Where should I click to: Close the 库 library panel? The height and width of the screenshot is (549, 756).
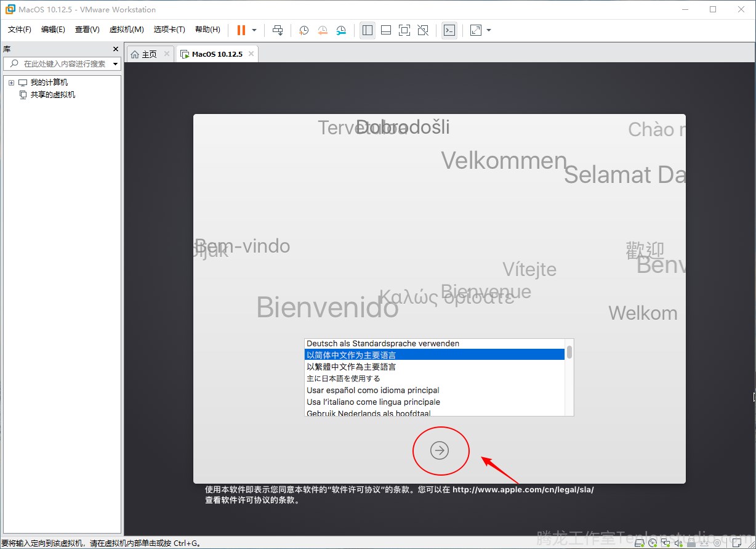pos(115,49)
